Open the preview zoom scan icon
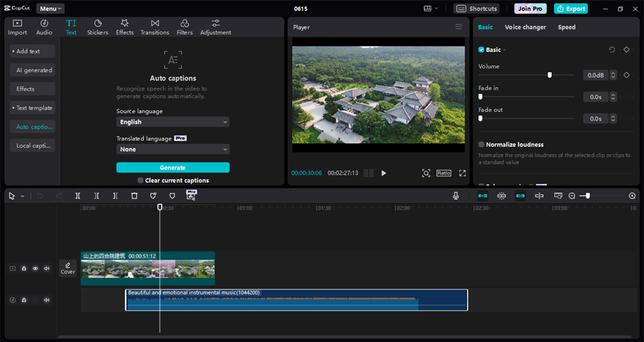 click(x=426, y=173)
